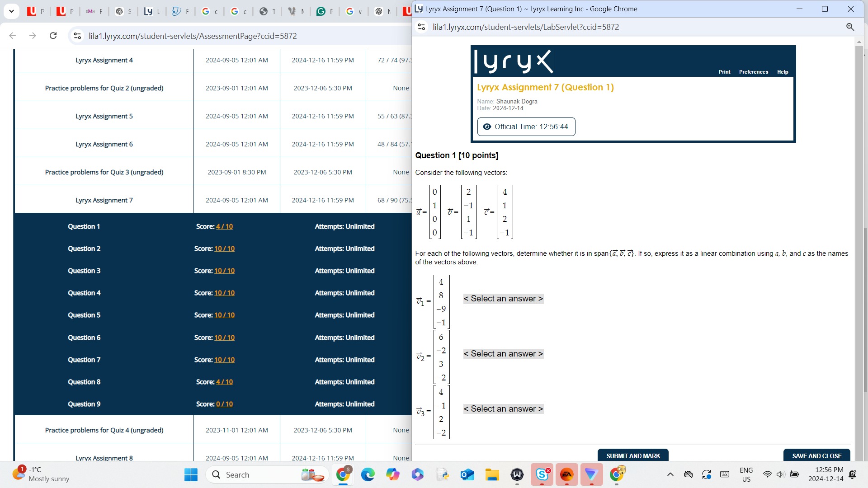Click the Print link in Lyryx header
This screenshot has width=868, height=488.
[x=724, y=72]
